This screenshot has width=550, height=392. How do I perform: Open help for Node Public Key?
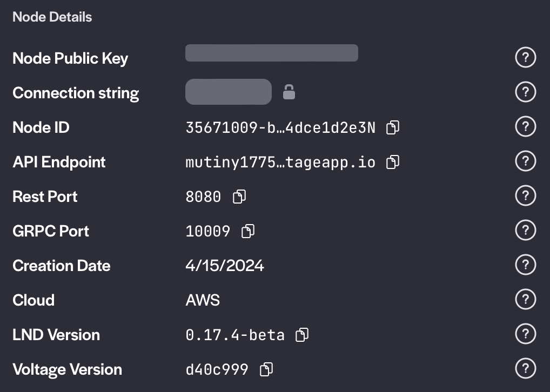pos(525,57)
